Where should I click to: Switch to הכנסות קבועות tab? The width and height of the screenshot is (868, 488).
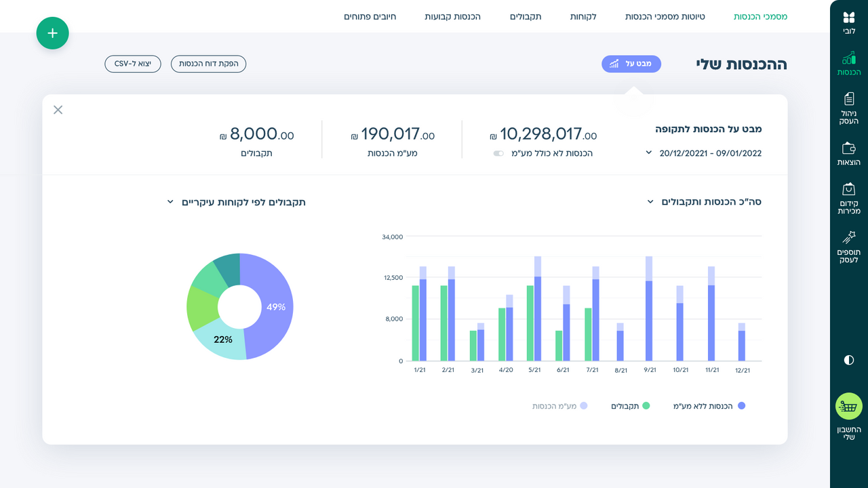452,16
